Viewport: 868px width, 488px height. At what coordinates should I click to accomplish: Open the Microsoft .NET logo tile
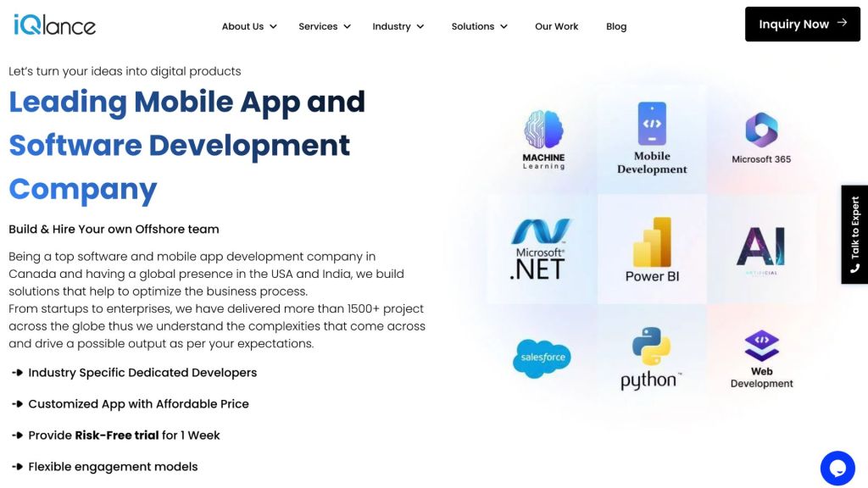tap(539, 249)
